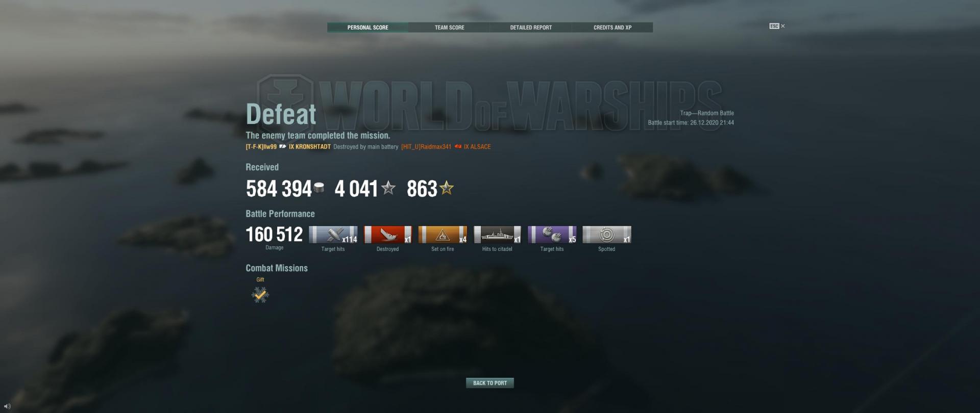The width and height of the screenshot is (980, 413).
Task: Click the red Destroyed ribbon icon
Action: [x=388, y=235]
